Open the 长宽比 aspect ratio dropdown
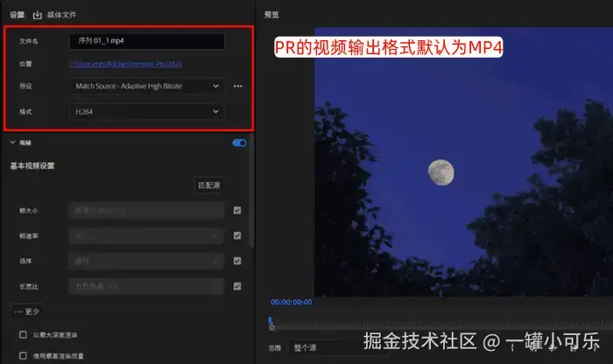The width and height of the screenshot is (613, 364). 146,286
